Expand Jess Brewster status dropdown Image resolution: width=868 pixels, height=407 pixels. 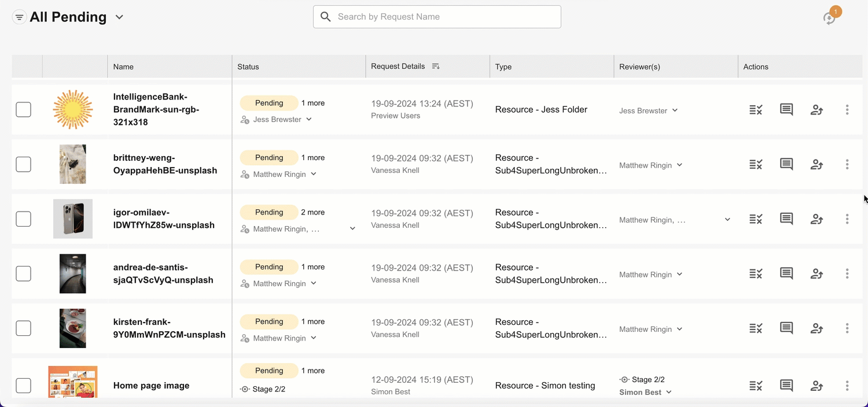[x=309, y=120]
